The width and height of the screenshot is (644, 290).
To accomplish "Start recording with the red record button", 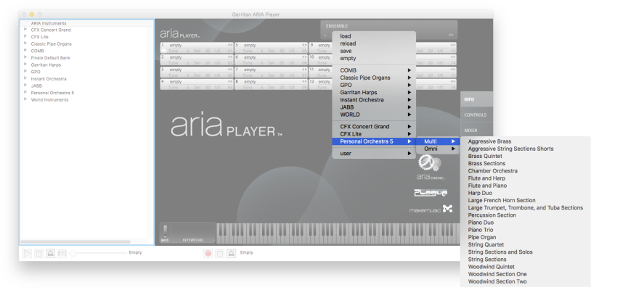I will (x=208, y=254).
